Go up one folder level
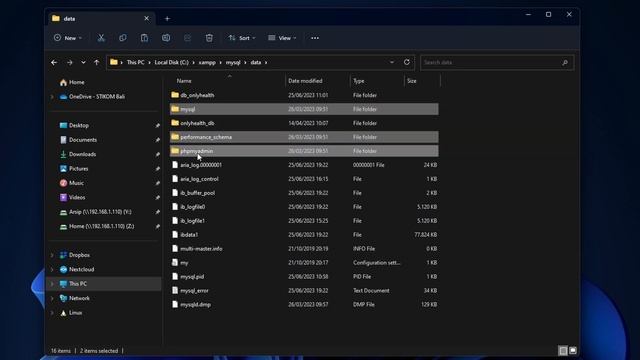The width and height of the screenshot is (640, 360). pyautogui.click(x=96, y=62)
